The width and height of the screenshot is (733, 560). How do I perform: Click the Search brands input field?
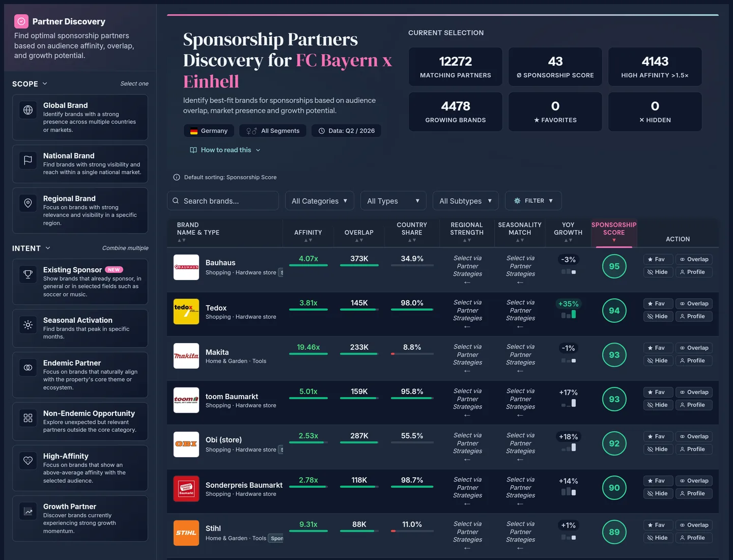click(x=223, y=201)
